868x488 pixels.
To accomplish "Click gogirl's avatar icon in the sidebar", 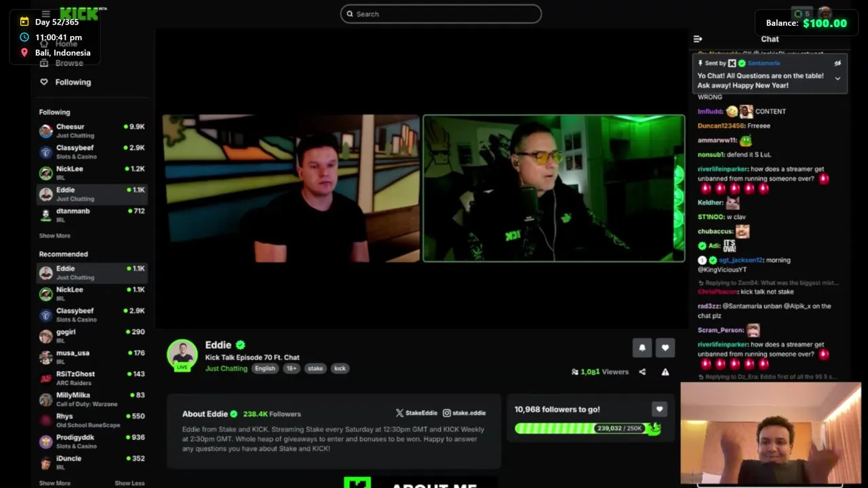I will [x=45, y=336].
